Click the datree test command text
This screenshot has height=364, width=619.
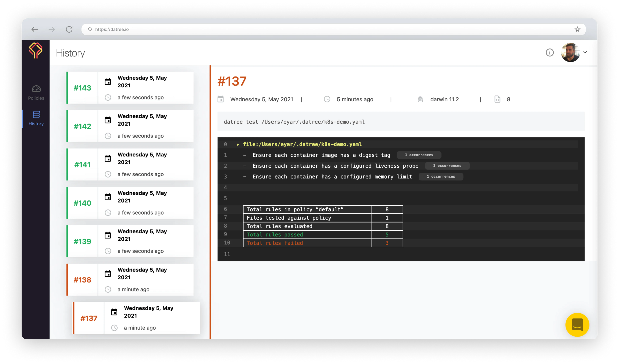click(x=294, y=122)
